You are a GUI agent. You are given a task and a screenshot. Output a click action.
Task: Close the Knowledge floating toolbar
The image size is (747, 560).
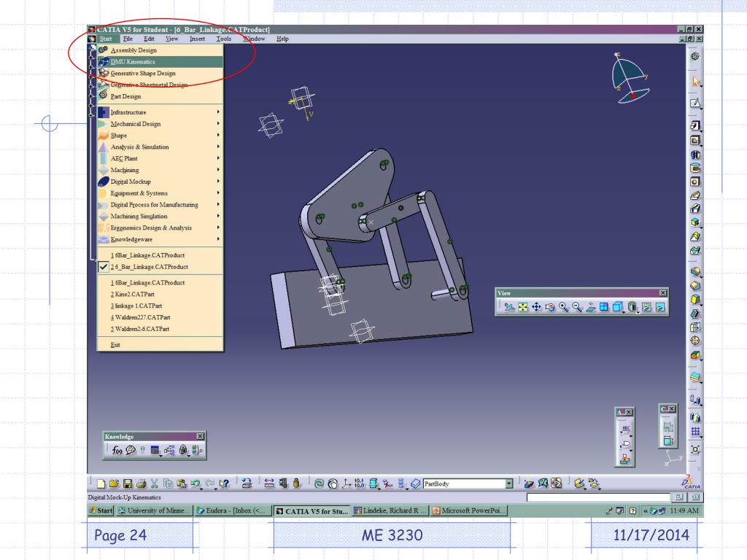pyautogui.click(x=201, y=436)
